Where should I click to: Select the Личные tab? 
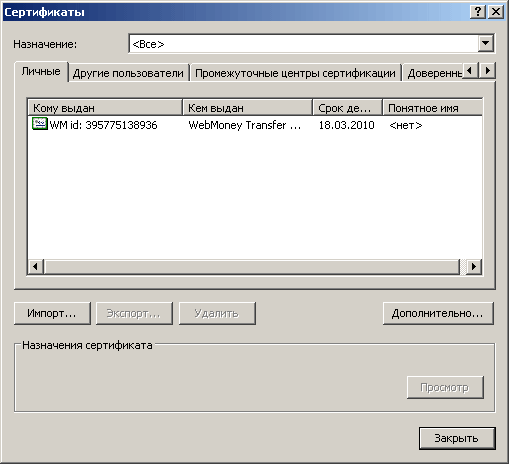click(x=41, y=71)
